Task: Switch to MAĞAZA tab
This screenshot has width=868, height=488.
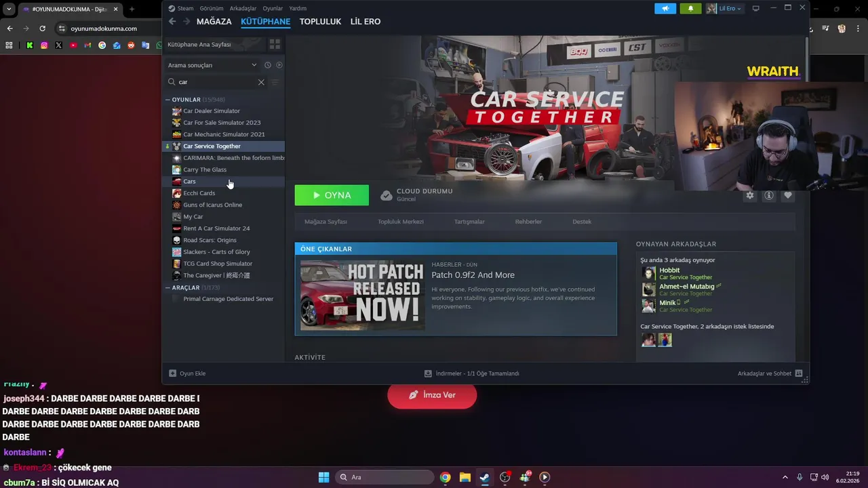Action: pyautogui.click(x=214, y=22)
